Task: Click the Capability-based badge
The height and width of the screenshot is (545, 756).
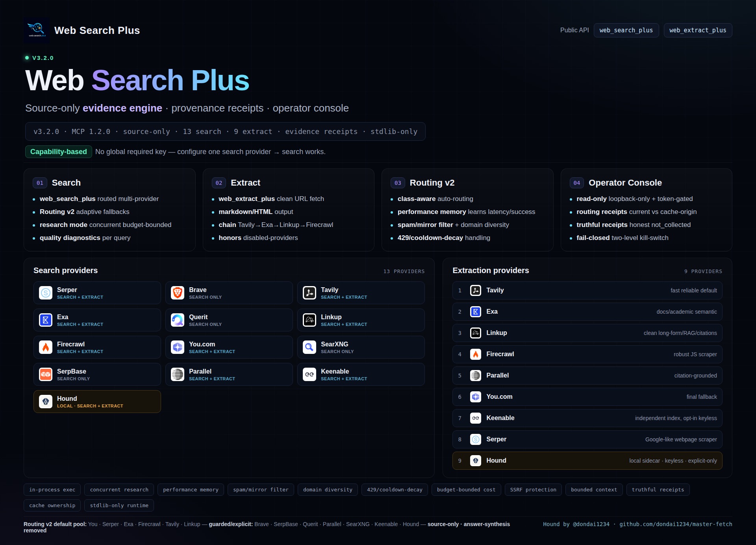Action: point(59,152)
